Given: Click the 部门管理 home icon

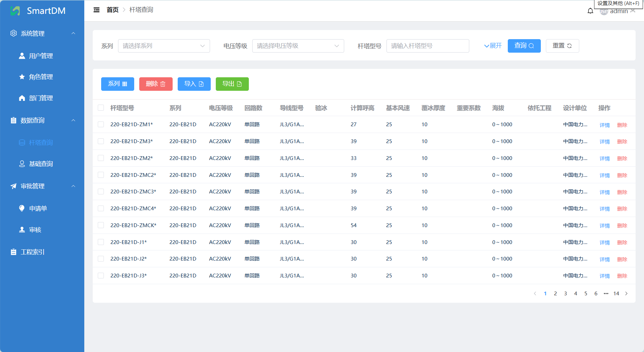Looking at the screenshot, I should pyautogui.click(x=22, y=98).
